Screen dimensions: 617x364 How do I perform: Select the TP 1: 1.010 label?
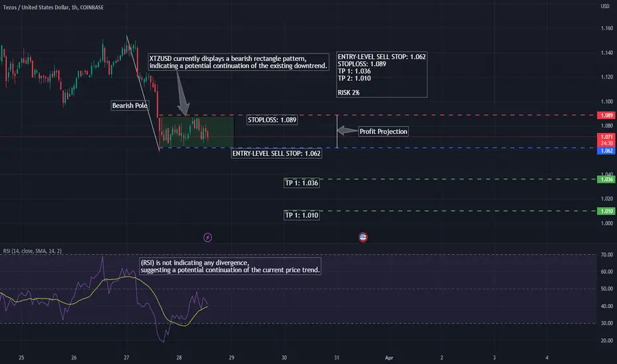pyautogui.click(x=301, y=215)
